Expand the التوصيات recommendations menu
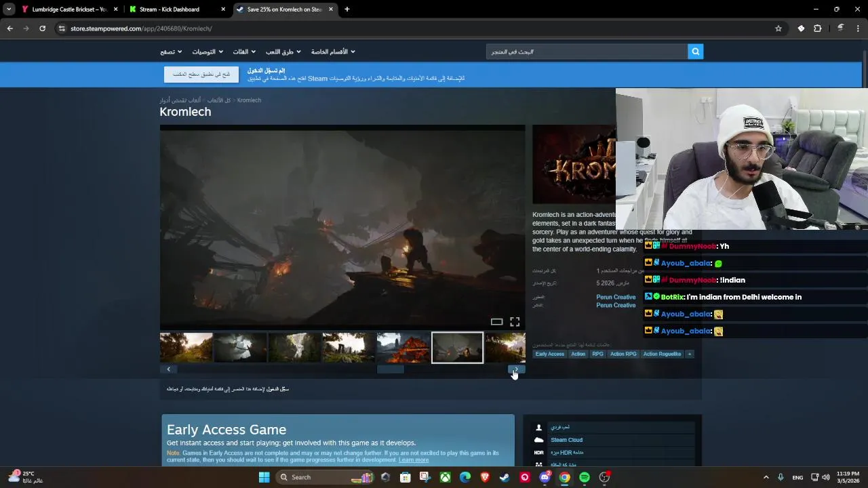Screen dimensions: 868x488 (208, 52)
